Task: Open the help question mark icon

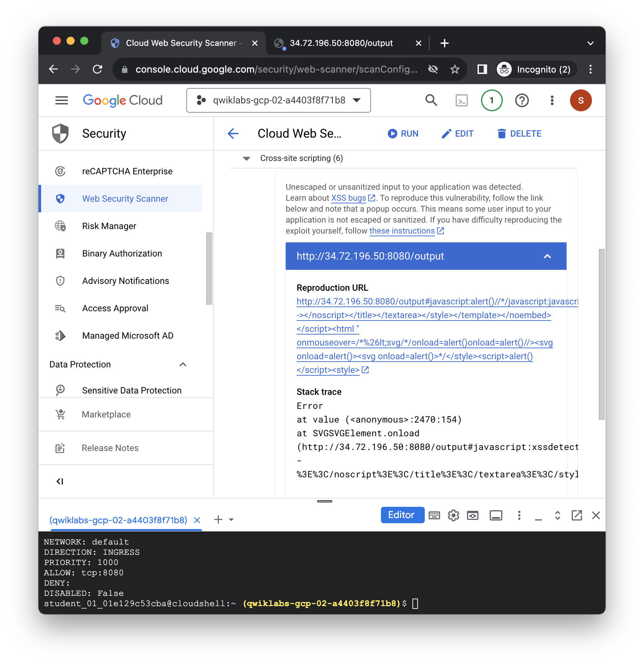Action: [x=522, y=100]
